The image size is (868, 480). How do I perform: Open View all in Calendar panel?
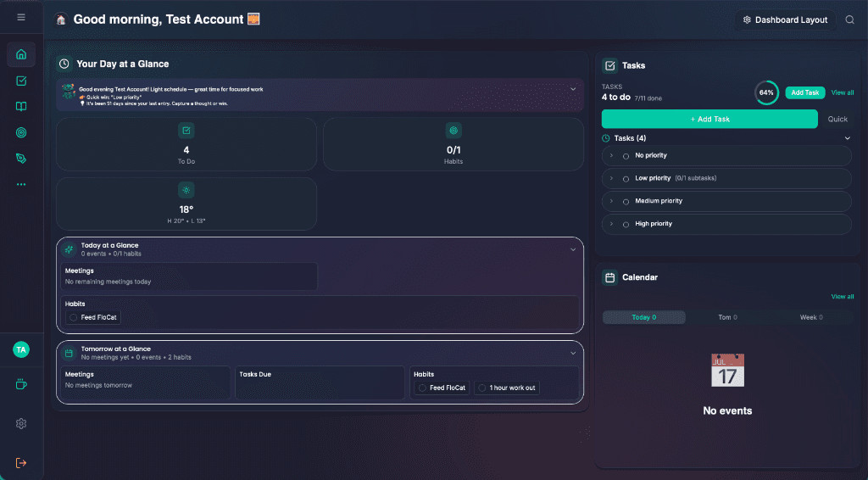pos(842,297)
